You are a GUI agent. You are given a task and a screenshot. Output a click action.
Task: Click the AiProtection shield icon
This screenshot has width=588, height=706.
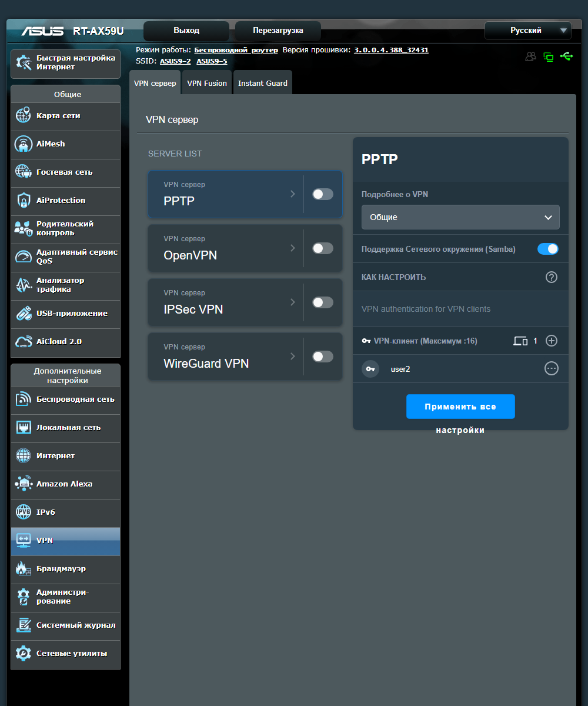24,201
